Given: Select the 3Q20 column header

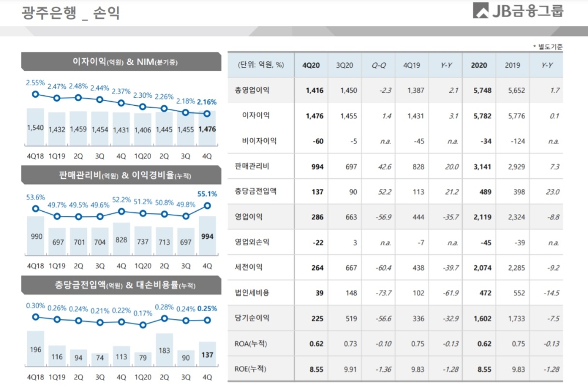Looking at the screenshot, I should [x=345, y=65].
